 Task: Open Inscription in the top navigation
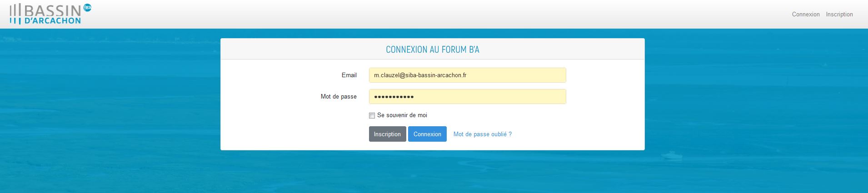click(839, 15)
